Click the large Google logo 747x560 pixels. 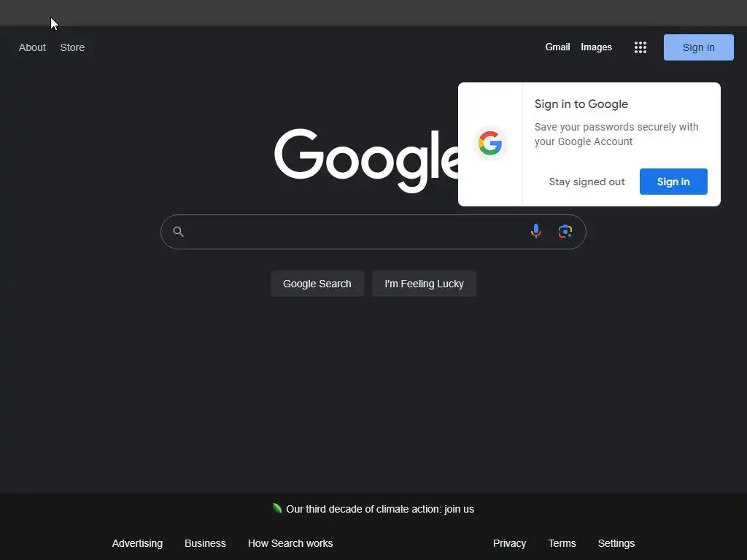(x=366, y=160)
